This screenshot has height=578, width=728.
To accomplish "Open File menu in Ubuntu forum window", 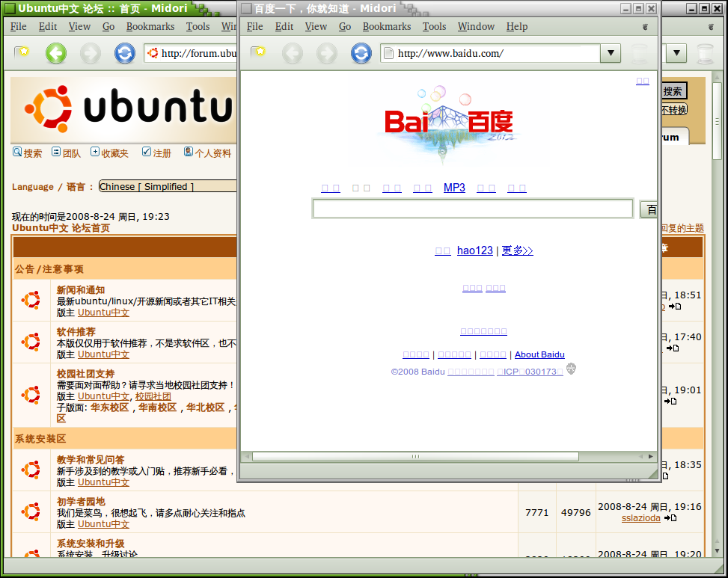I will 19,27.
